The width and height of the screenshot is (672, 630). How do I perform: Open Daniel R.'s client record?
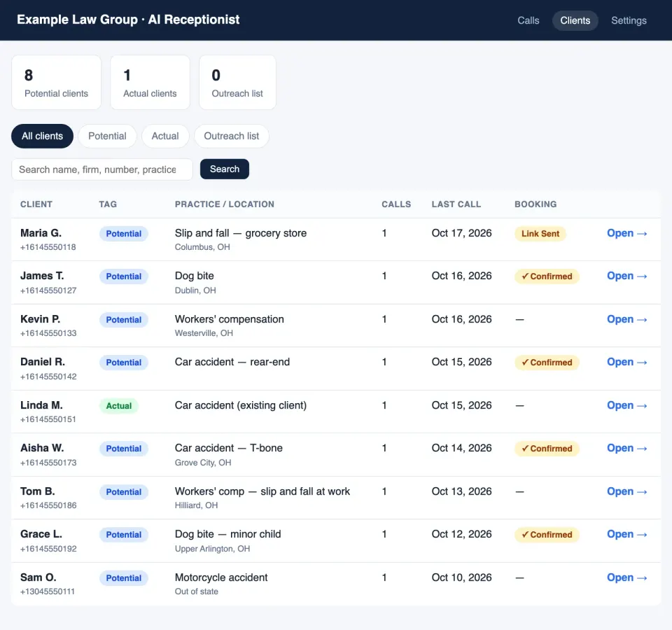[x=626, y=362]
